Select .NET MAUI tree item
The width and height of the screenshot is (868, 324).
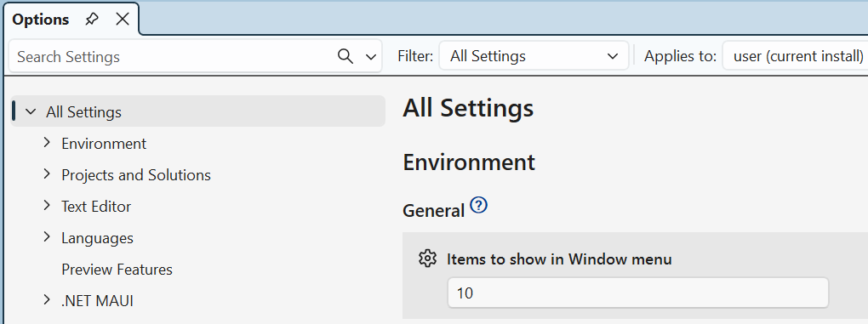[97, 301]
